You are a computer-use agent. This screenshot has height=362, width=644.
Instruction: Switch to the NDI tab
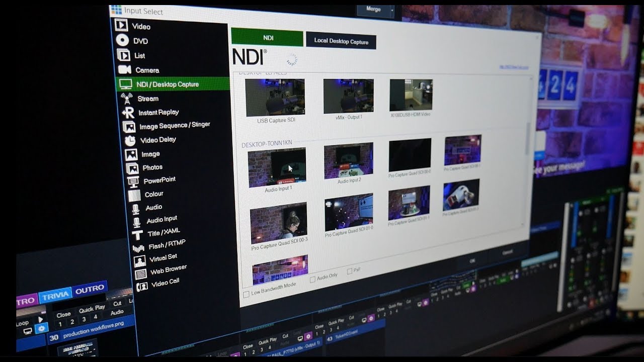coord(267,37)
